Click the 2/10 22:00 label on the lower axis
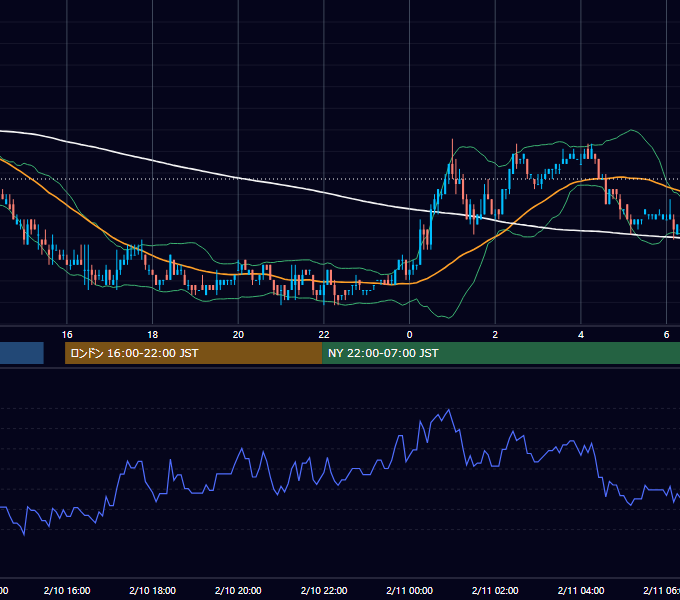The image size is (680, 600). coord(324,590)
